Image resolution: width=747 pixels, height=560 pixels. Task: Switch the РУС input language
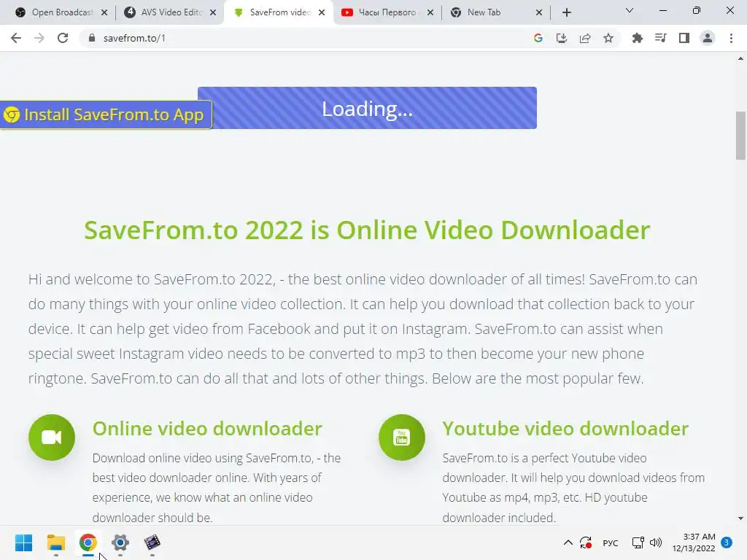pos(611,542)
